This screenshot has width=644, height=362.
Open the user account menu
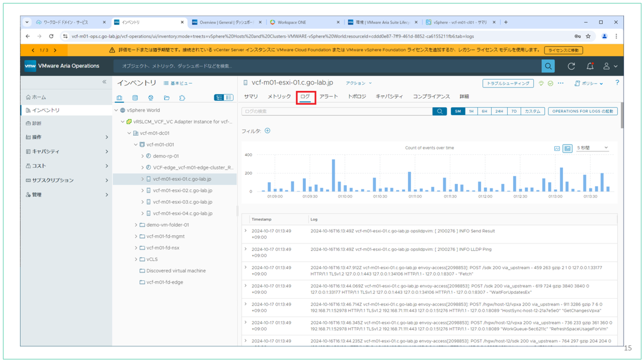pyautogui.click(x=610, y=66)
